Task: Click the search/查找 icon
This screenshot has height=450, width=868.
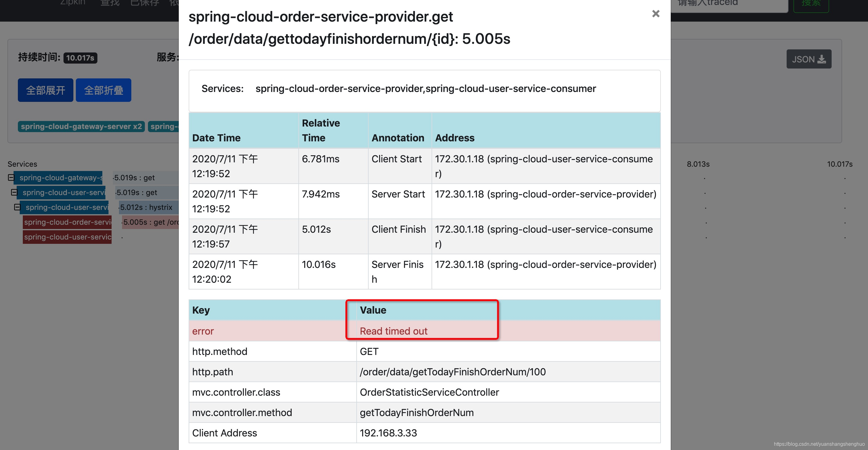Action: [x=109, y=4]
